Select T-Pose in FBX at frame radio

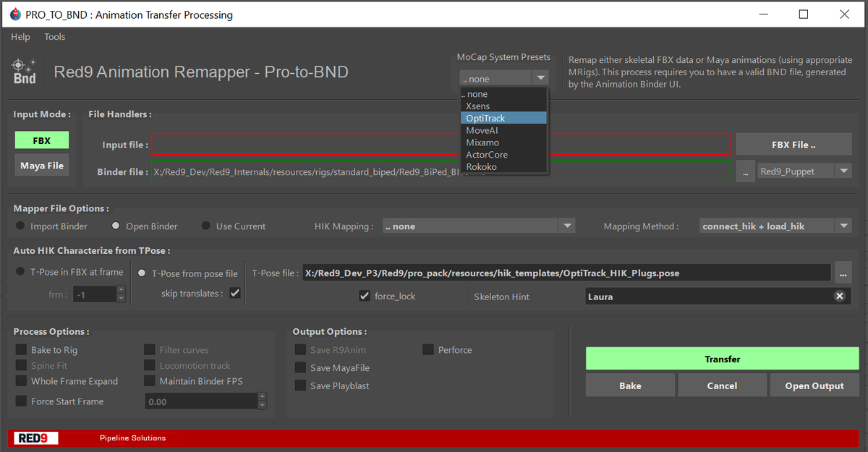coord(21,273)
